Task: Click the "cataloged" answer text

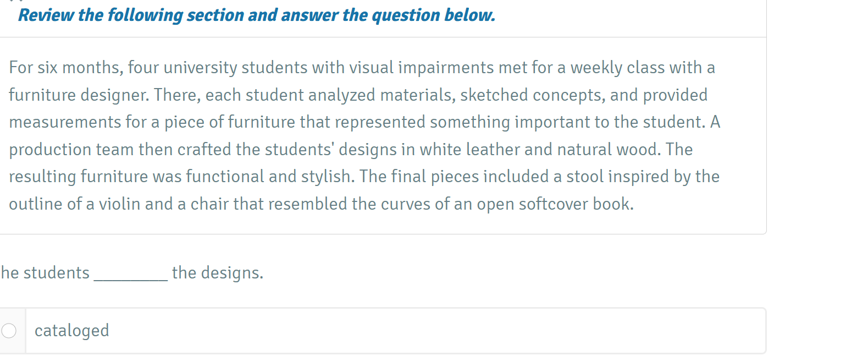Action: click(x=71, y=331)
